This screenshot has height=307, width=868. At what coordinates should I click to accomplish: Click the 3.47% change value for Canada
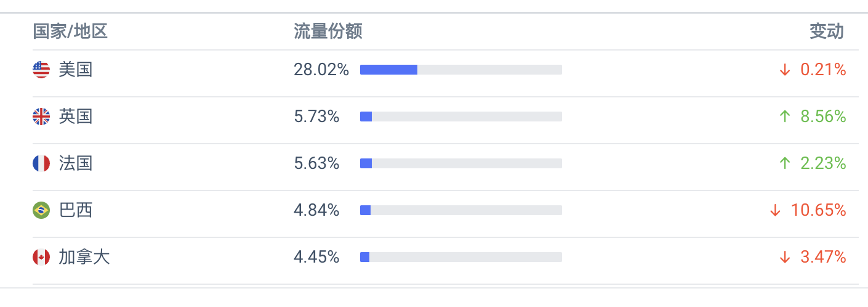click(823, 257)
